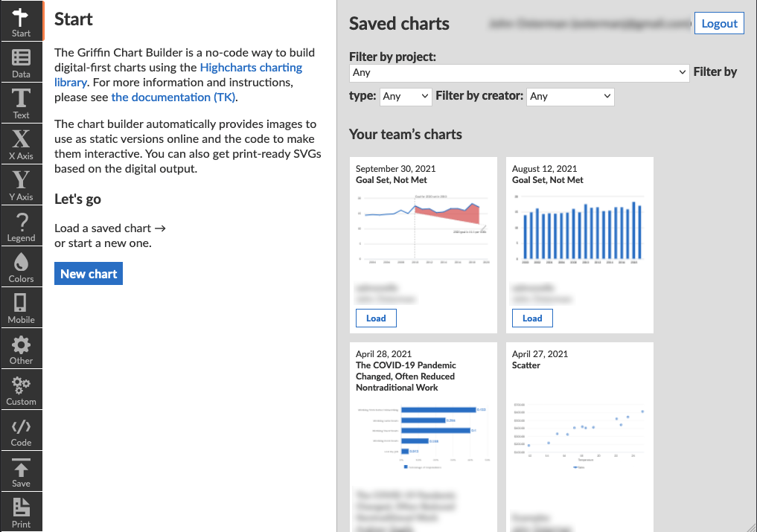This screenshot has width=757, height=532.
Task: Load the August 12 Goal Set chart
Action: point(531,318)
